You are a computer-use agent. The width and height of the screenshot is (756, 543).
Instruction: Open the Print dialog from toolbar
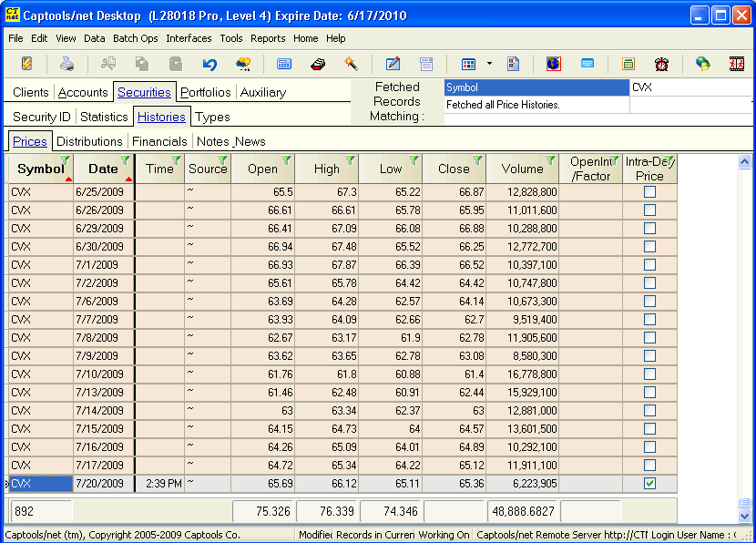(x=64, y=64)
